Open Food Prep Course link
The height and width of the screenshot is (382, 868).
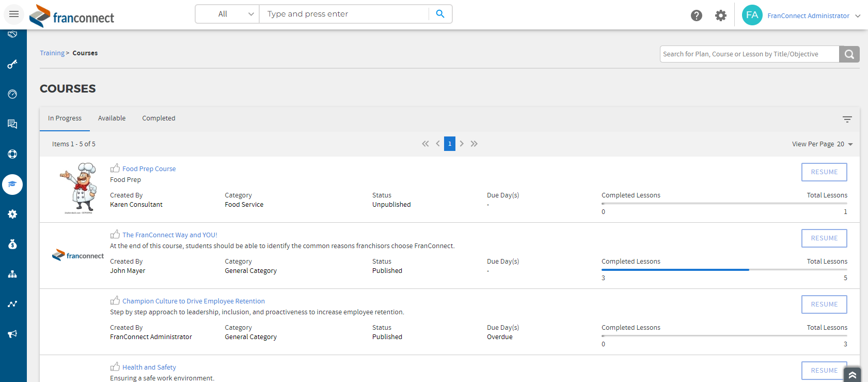149,169
